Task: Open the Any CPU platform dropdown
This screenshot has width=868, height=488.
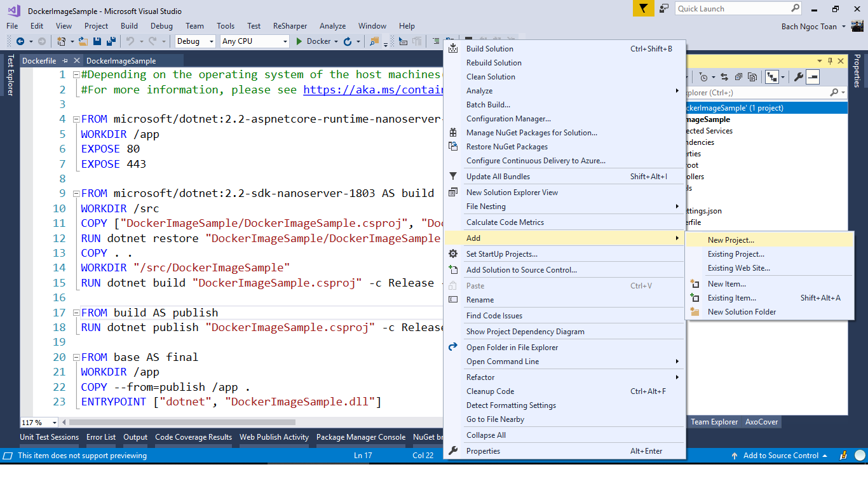Action: (254, 41)
